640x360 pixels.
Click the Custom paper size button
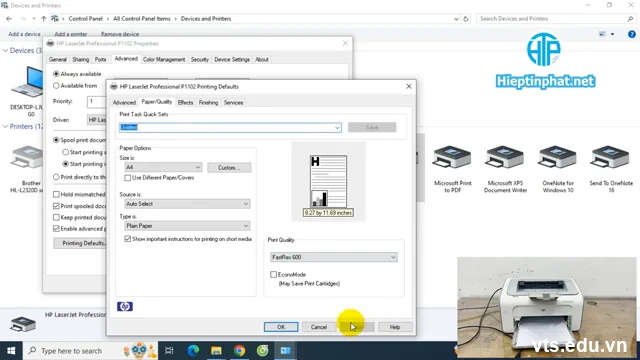(229, 168)
